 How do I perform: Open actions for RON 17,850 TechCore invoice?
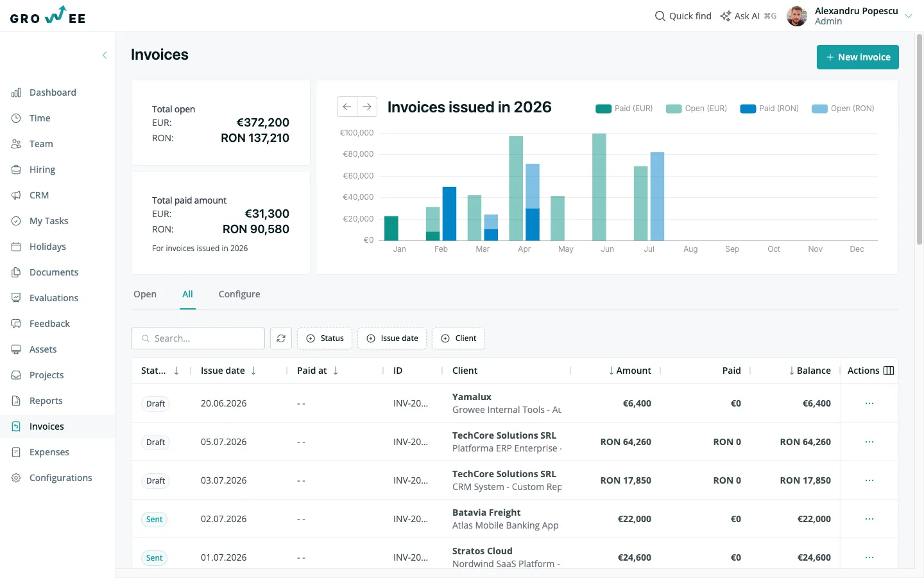point(869,480)
